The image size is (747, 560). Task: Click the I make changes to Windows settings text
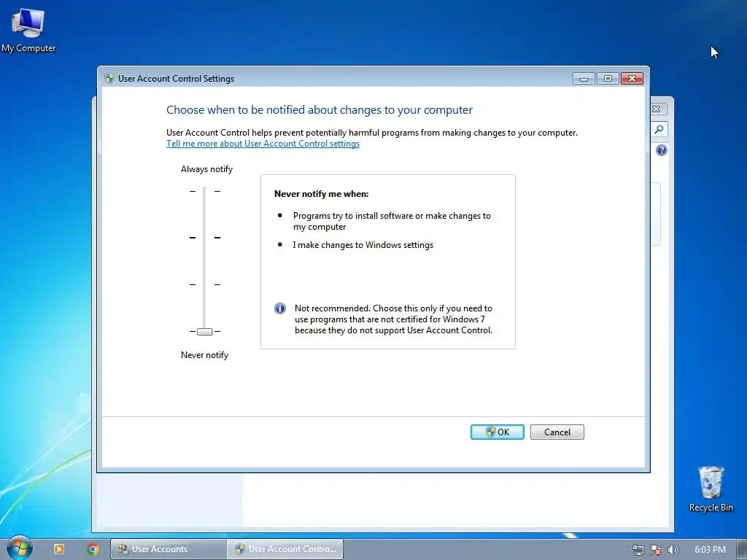(x=363, y=245)
